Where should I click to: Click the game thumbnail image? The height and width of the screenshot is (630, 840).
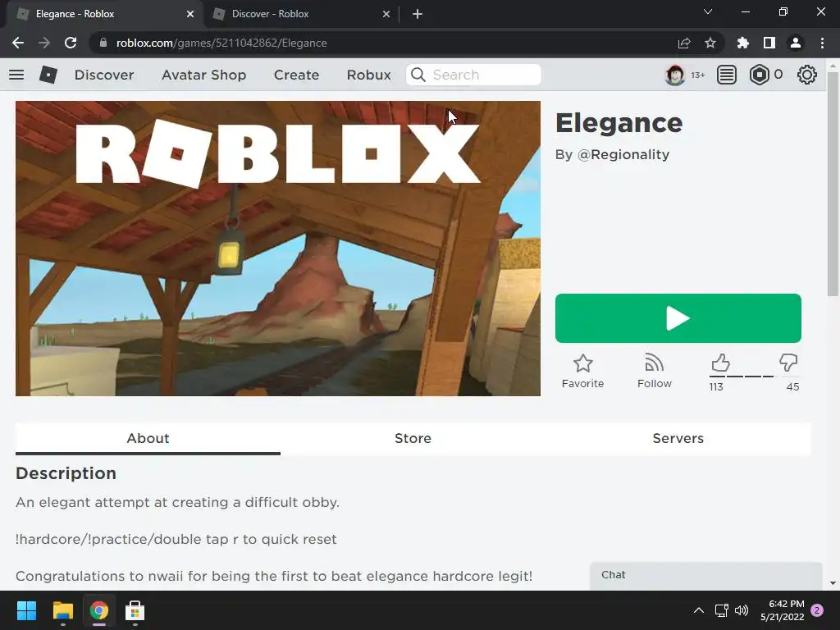pos(278,249)
